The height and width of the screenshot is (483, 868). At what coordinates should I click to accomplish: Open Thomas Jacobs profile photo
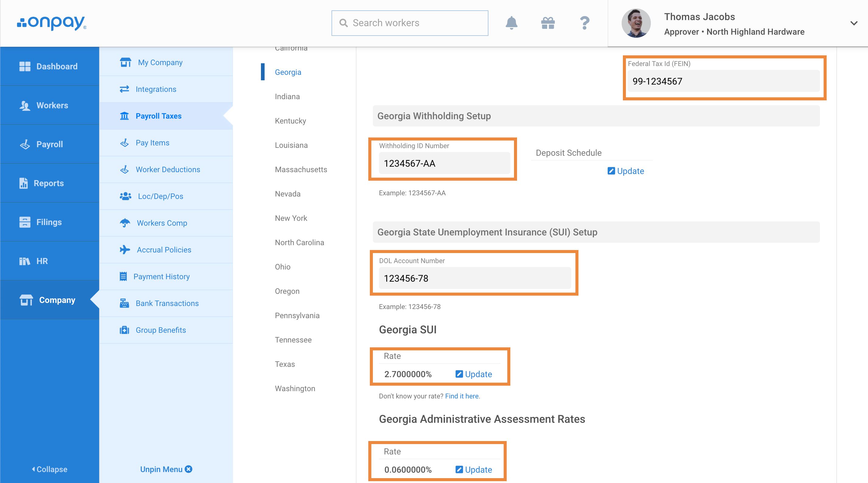click(x=636, y=23)
